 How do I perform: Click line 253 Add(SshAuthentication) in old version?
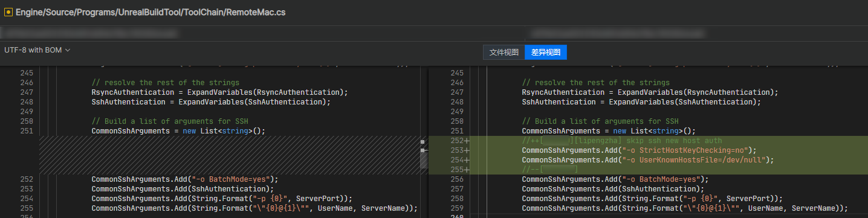coord(182,189)
